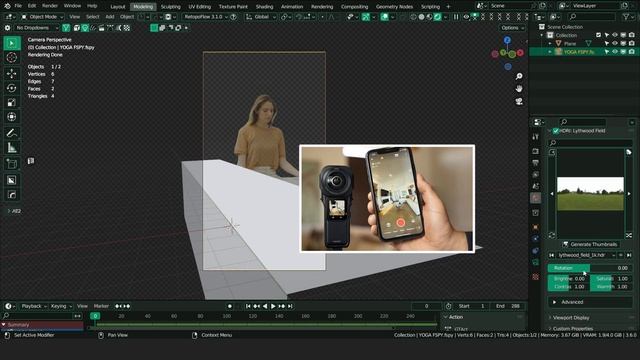Open the Keying menu in timeline
This screenshot has height=360, width=640.
point(61,306)
